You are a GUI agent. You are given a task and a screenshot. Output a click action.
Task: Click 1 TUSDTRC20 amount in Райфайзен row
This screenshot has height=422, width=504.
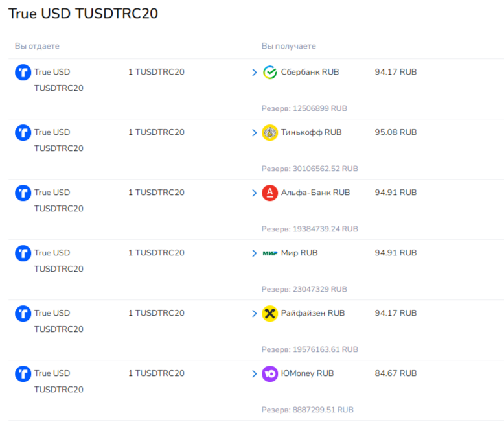(x=156, y=313)
